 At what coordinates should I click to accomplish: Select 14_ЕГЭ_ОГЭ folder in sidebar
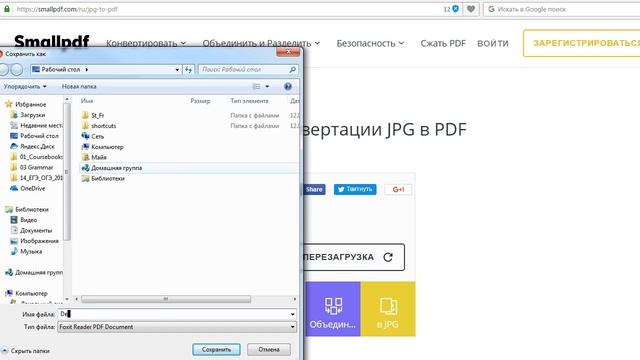click(41, 178)
